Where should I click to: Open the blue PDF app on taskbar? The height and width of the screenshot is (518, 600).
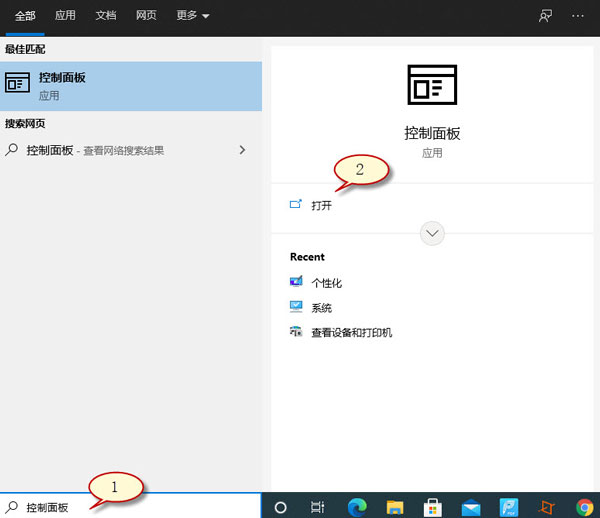(509, 508)
